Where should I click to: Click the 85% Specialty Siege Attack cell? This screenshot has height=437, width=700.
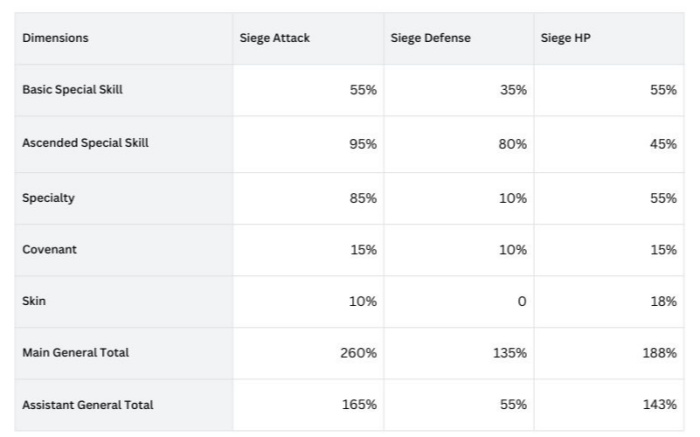pyautogui.click(x=363, y=198)
